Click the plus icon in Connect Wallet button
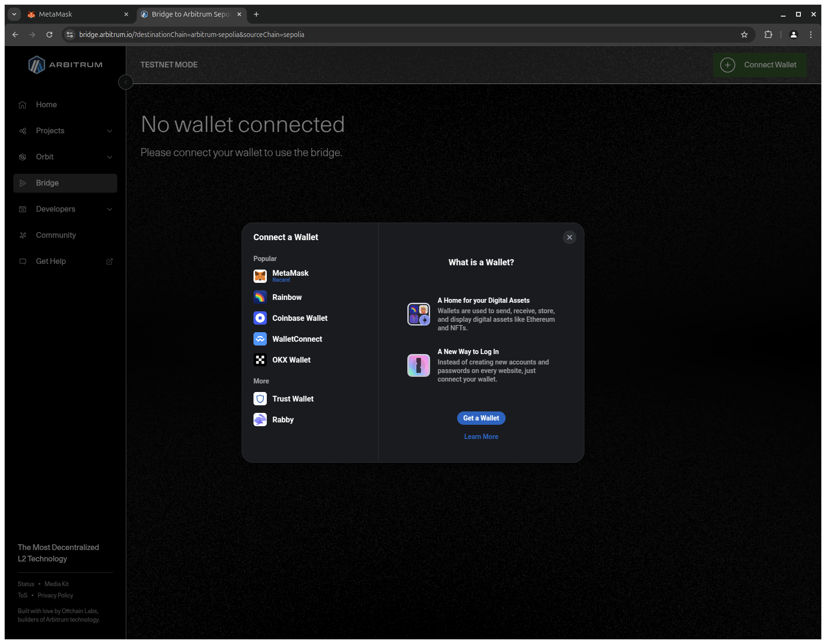The image size is (826, 644). click(x=728, y=65)
